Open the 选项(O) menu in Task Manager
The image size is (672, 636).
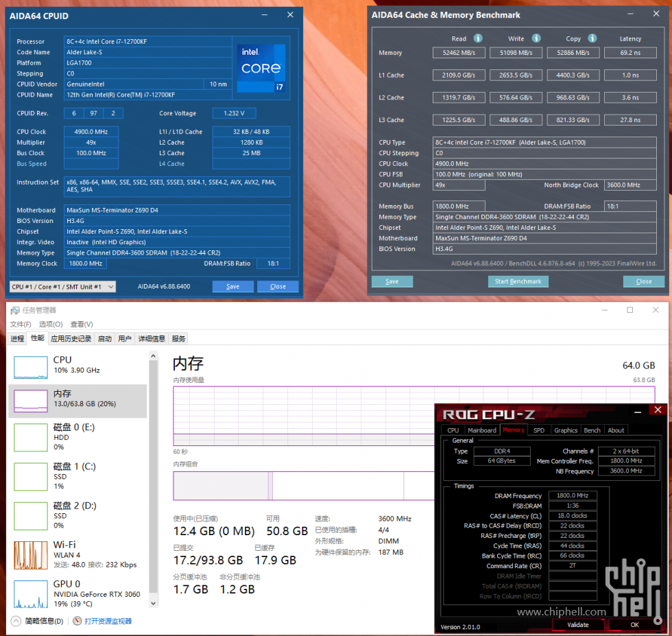coord(51,325)
